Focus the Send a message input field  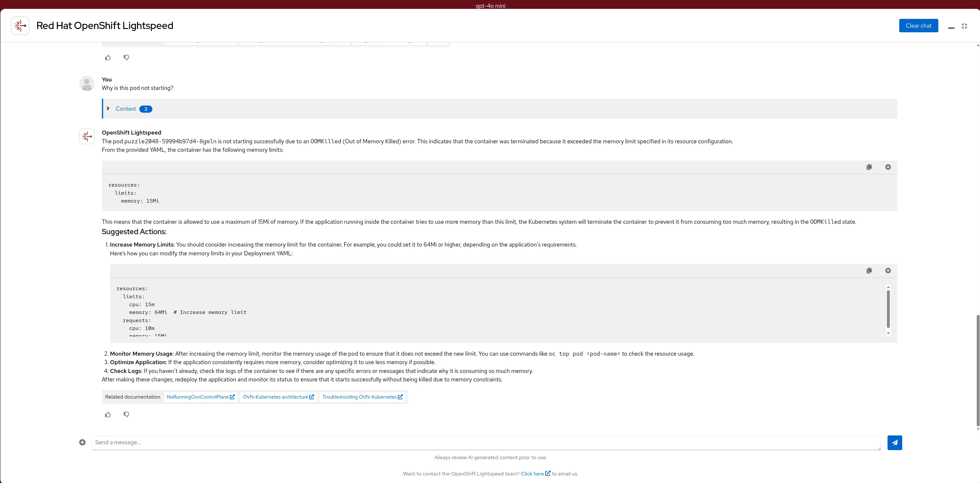point(486,442)
